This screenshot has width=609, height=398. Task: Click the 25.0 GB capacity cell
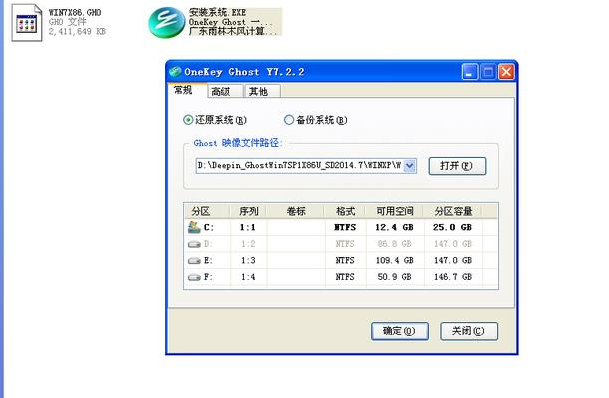[x=452, y=228]
